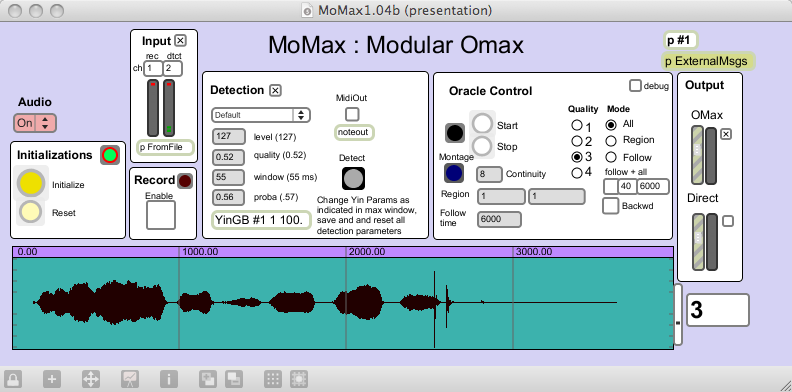Click the pale Reset button
The image size is (792, 392).
(x=30, y=212)
